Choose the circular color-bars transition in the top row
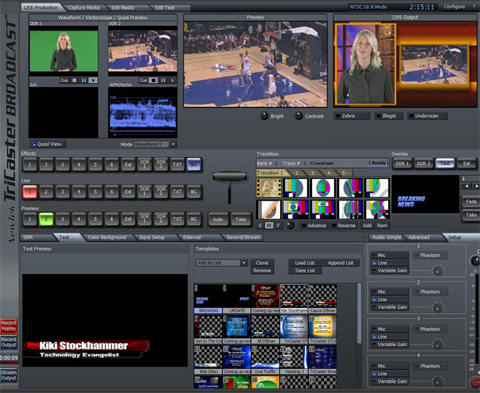 (x=323, y=188)
